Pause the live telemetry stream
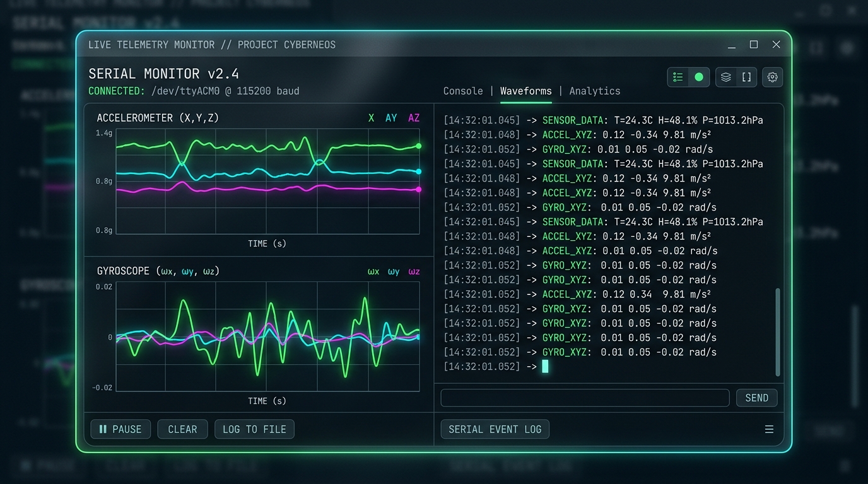Viewport: 868px width, 484px height. pyautogui.click(x=120, y=429)
